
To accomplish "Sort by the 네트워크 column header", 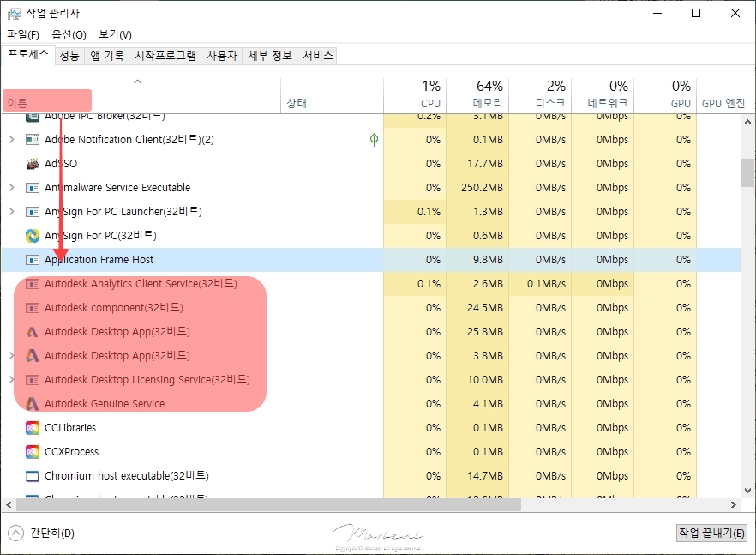I will tap(603, 95).
